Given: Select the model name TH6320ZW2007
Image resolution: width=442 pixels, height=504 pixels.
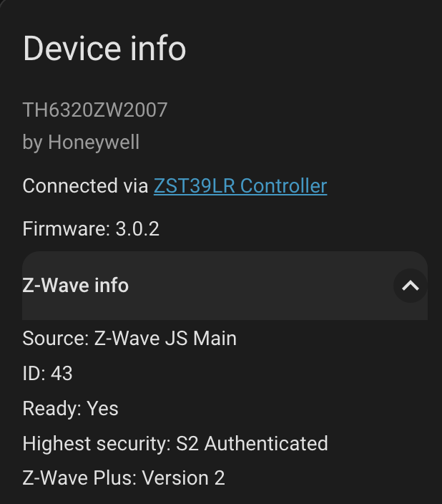Looking at the screenshot, I should 95,110.
